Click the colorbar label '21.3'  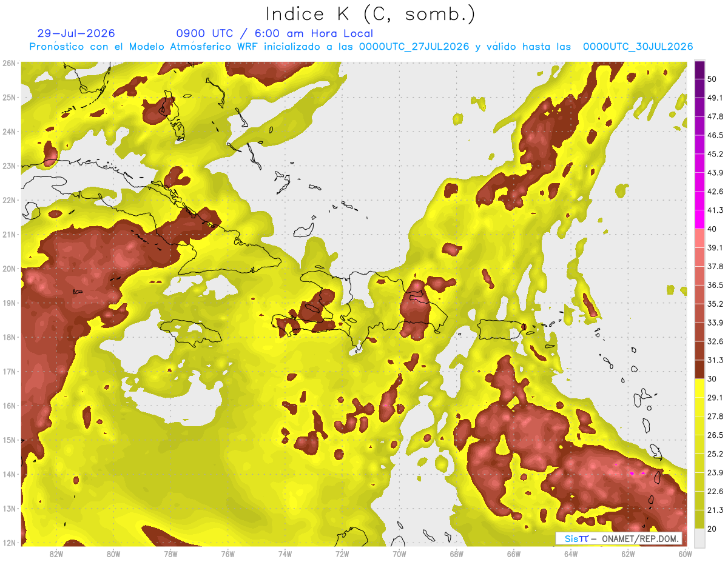coord(715,510)
